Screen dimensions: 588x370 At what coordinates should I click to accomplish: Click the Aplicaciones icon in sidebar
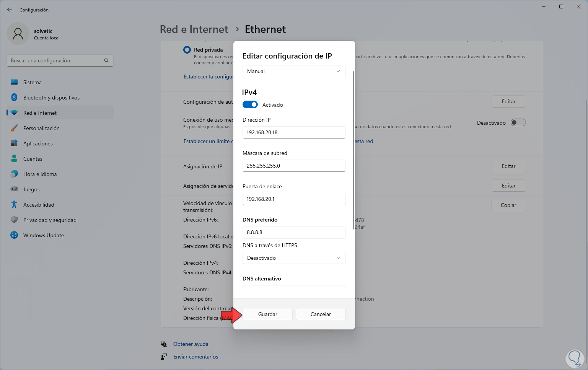14,143
